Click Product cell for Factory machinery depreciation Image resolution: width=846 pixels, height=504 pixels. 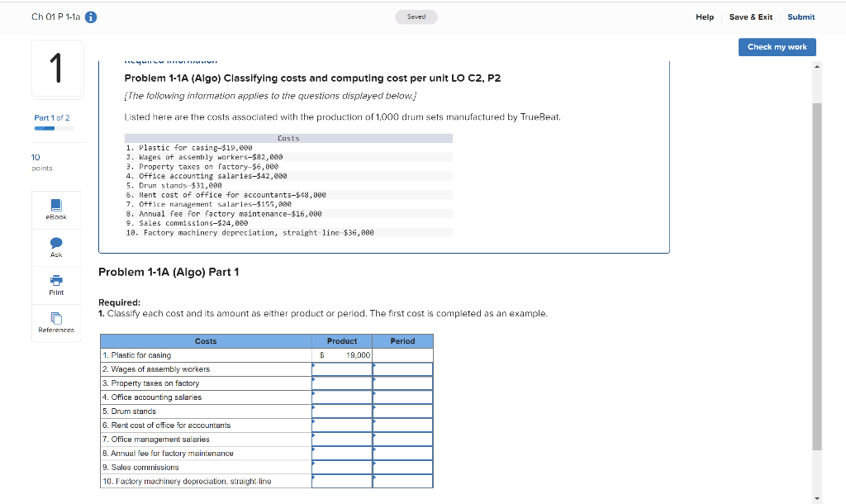coord(342,482)
